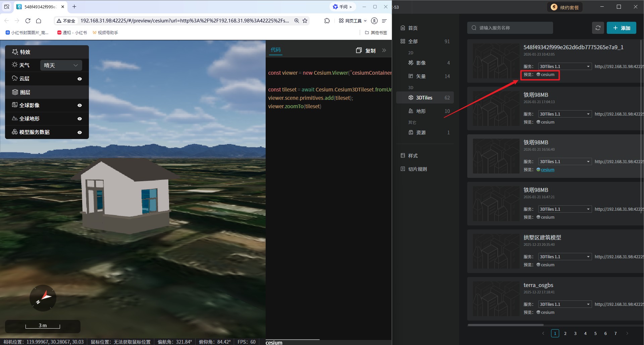The image size is (644, 345).
Task: Open the cesium preview link for terra_osgbs
Action: click(x=547, y=312)
